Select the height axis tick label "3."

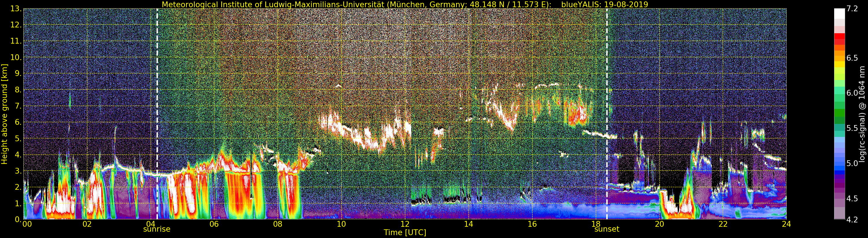click(18, 171)
